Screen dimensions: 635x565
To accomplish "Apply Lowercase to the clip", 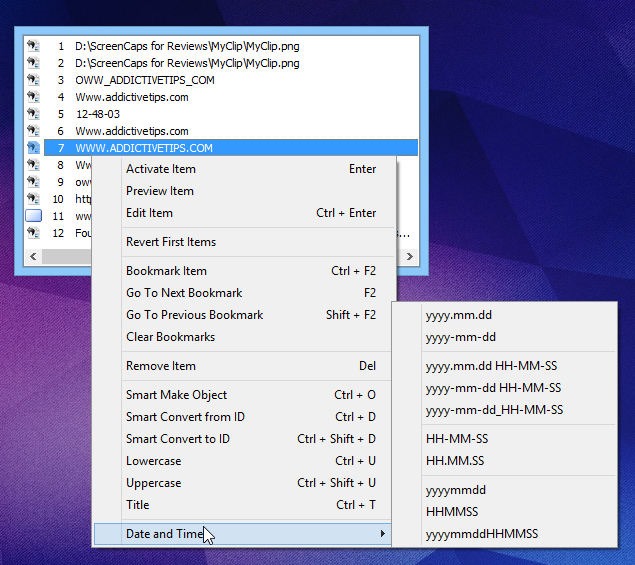I will pyautogui.click(x=243, y=461).
